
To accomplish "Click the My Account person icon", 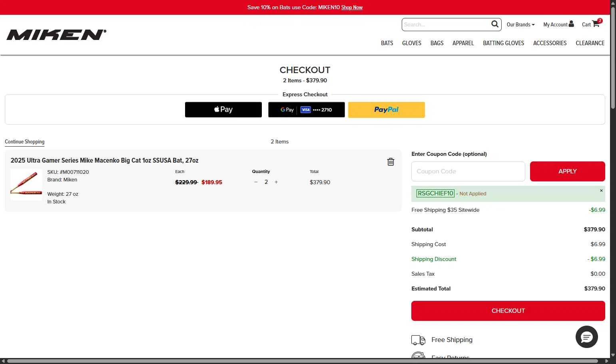I will coord(571,24).
